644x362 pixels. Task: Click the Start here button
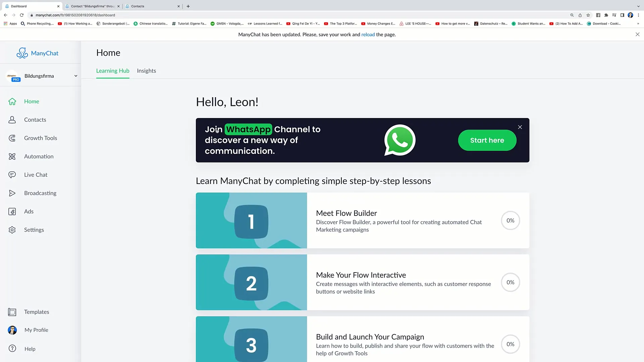[487, 140]
